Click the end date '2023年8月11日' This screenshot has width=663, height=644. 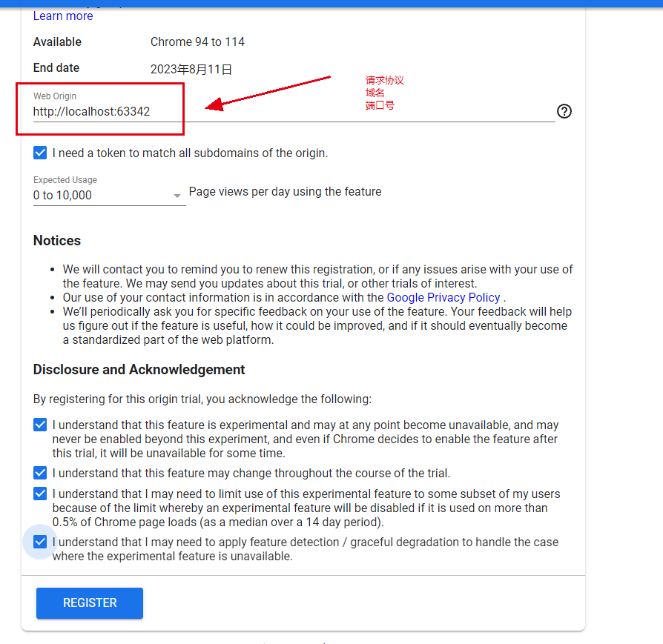click(x=191, y=70)
